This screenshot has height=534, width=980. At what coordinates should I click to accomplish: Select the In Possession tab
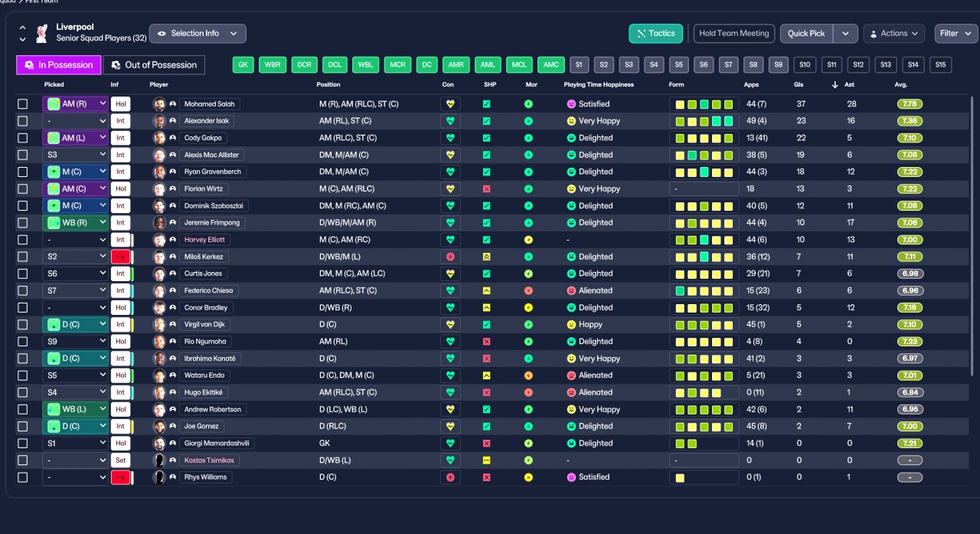point(59,65)
